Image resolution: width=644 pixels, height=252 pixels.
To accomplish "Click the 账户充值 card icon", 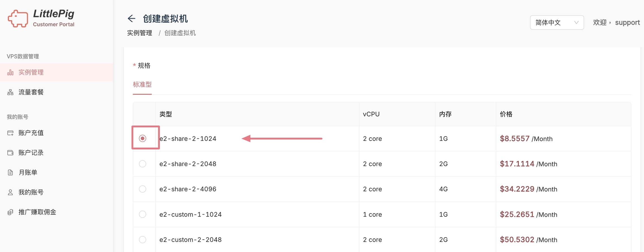I will point(10,133).
